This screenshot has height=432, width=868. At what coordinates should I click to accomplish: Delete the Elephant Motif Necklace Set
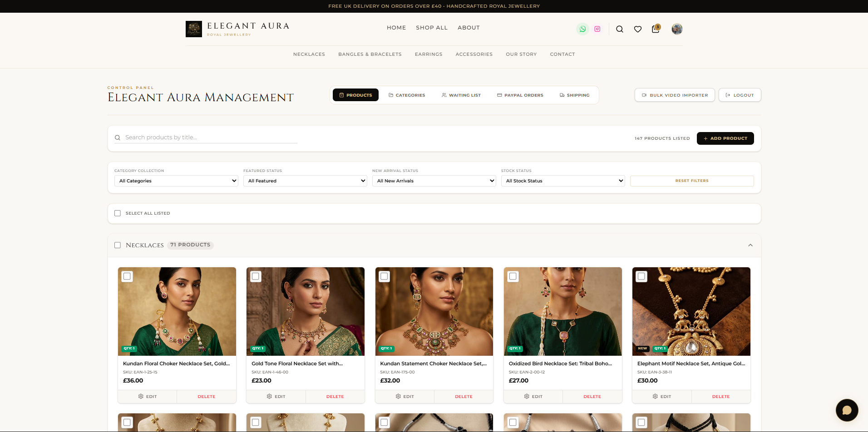[x=721, y=397]
